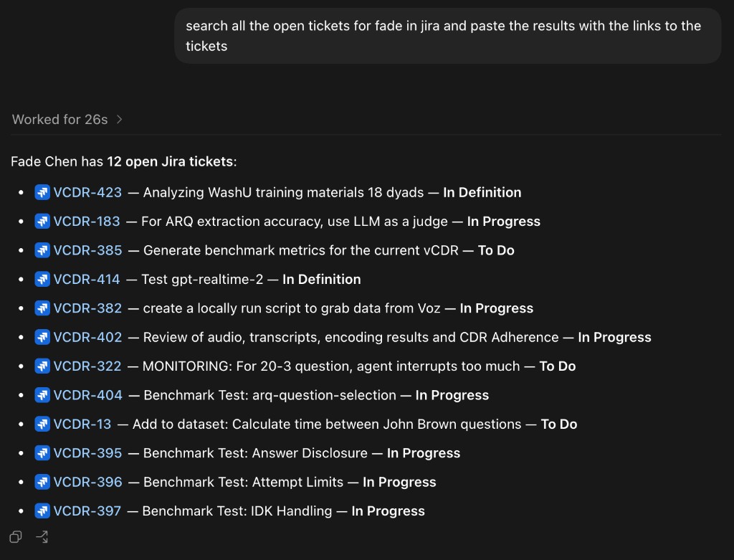Open the VCDR-322 ticket link
734x560 pixels.
87,366
